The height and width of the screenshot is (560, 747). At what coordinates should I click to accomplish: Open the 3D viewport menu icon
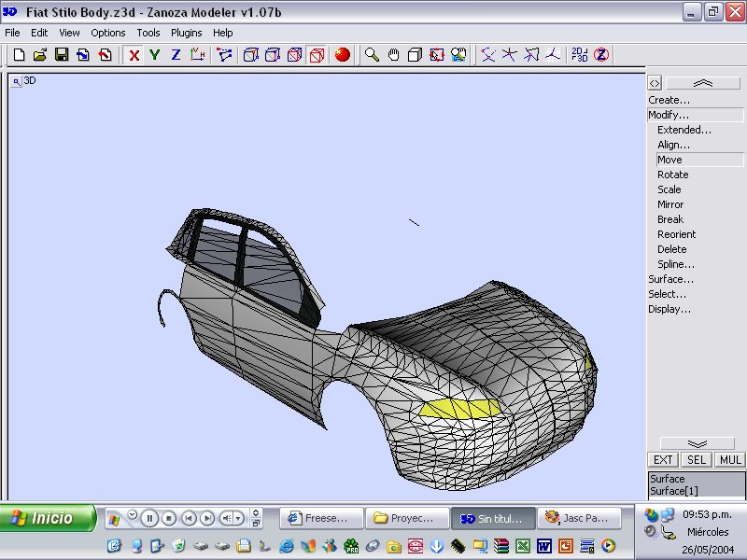tap(16, 82)
